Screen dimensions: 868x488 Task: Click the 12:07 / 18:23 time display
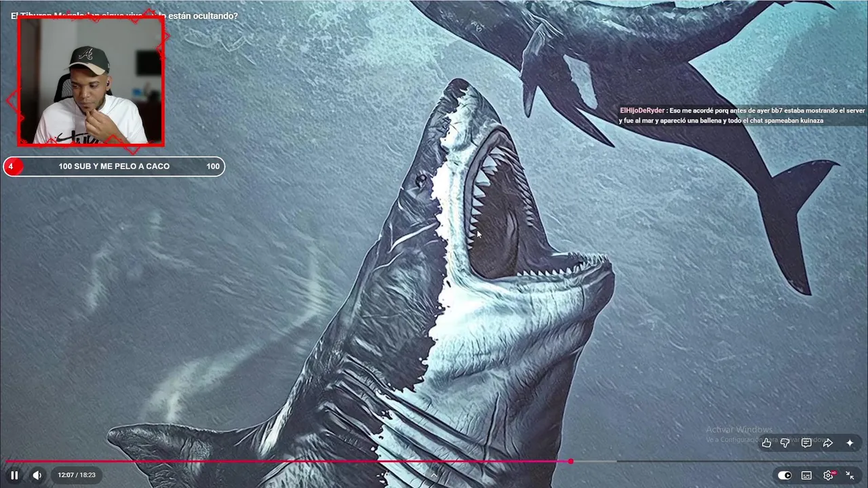click(77, 475)
